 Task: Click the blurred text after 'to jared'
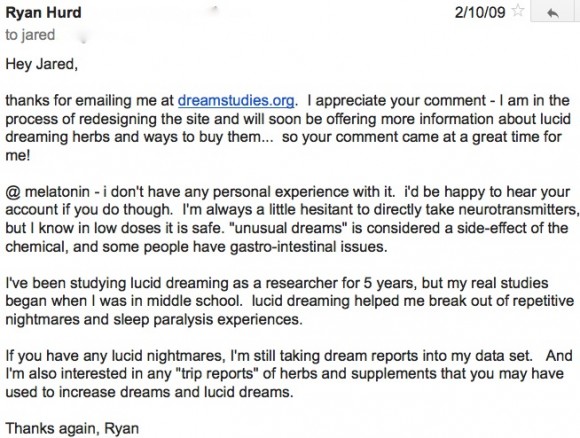(83, 37)
